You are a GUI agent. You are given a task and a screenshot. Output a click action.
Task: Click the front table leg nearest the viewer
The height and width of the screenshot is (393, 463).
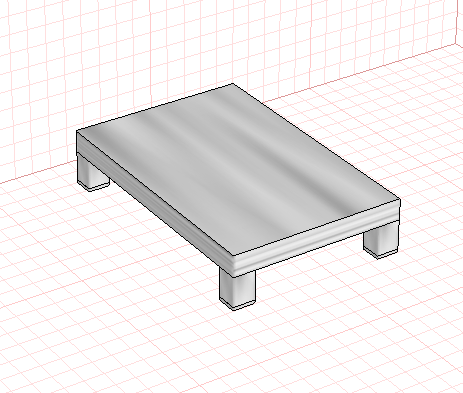237,289
